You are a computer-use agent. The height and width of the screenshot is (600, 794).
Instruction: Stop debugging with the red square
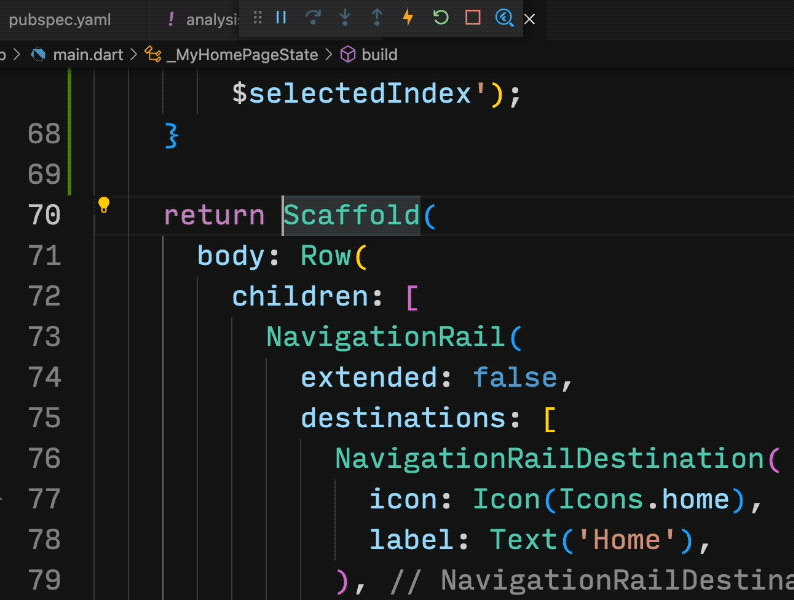click(x=472, y=18)
